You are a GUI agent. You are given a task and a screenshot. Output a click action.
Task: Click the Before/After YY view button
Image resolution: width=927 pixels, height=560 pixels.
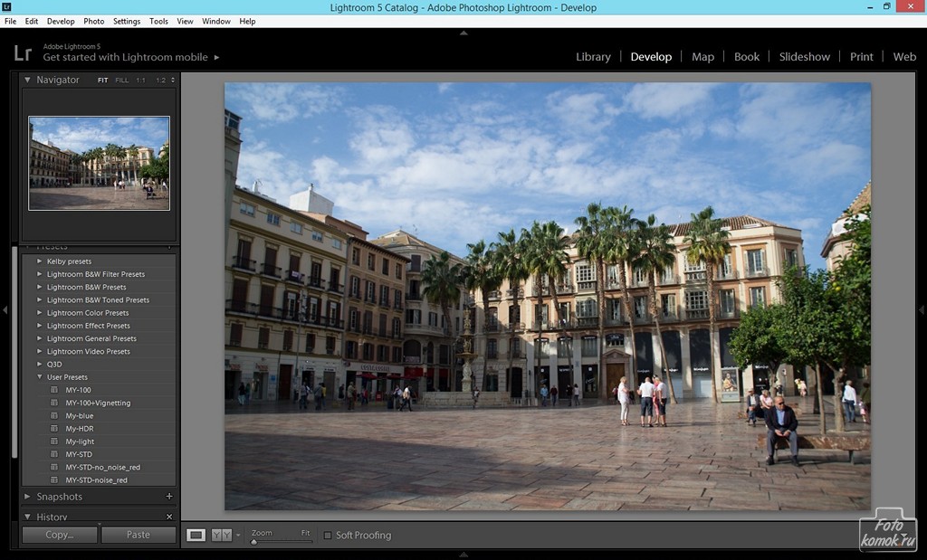221,536
